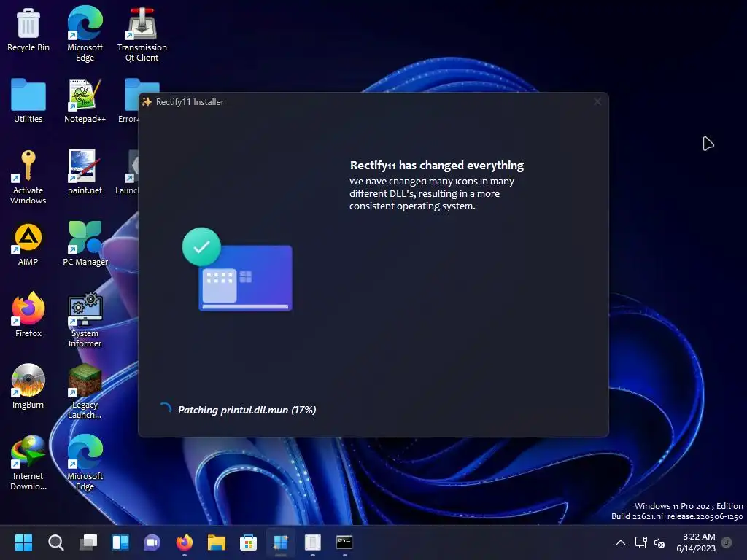Image resolution: width=747 pixels, height=560 pixels.
Task: Select the Notepad++ desktop shortcut
Action: click(x=85, y=101)
